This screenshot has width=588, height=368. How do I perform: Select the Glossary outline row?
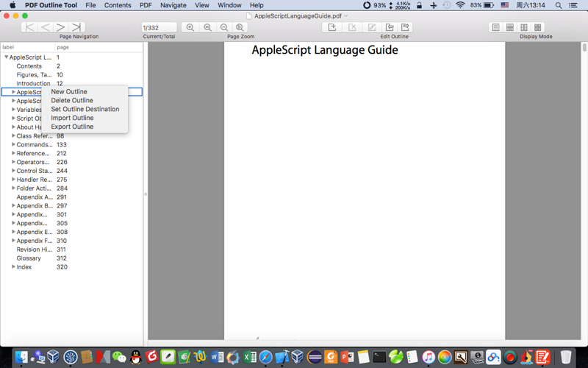(71, 258)
